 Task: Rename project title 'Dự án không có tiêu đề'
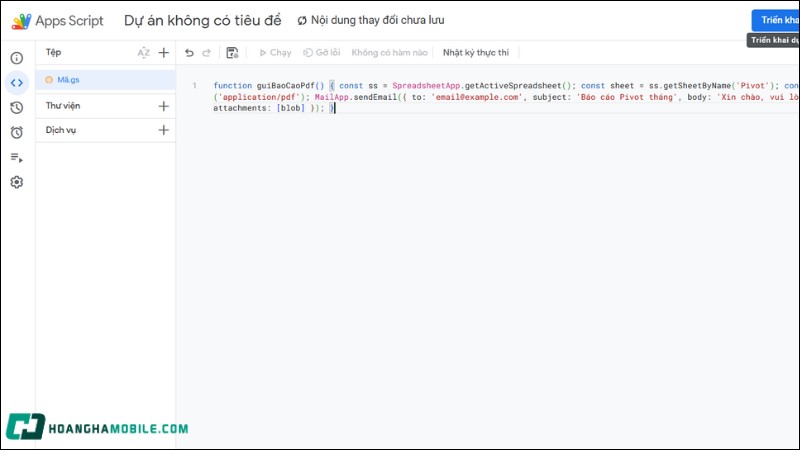203,20
